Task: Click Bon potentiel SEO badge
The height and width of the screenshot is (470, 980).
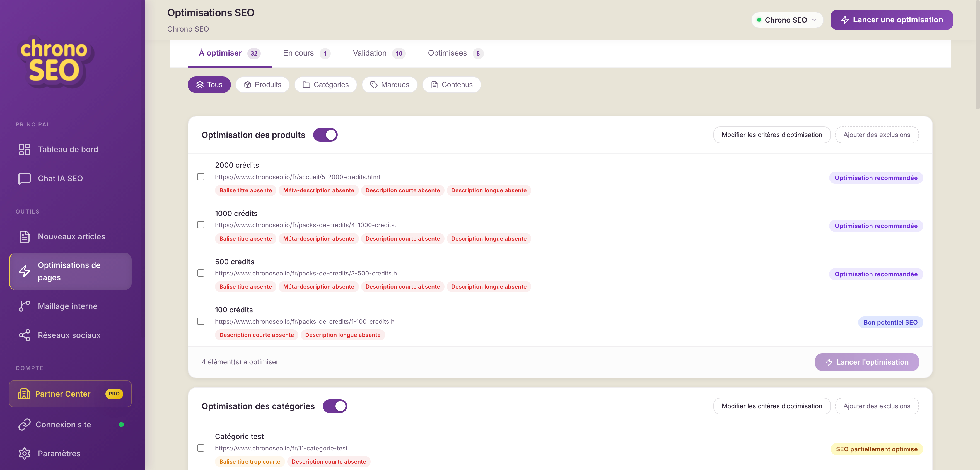Action: click(x=890, y=323)
